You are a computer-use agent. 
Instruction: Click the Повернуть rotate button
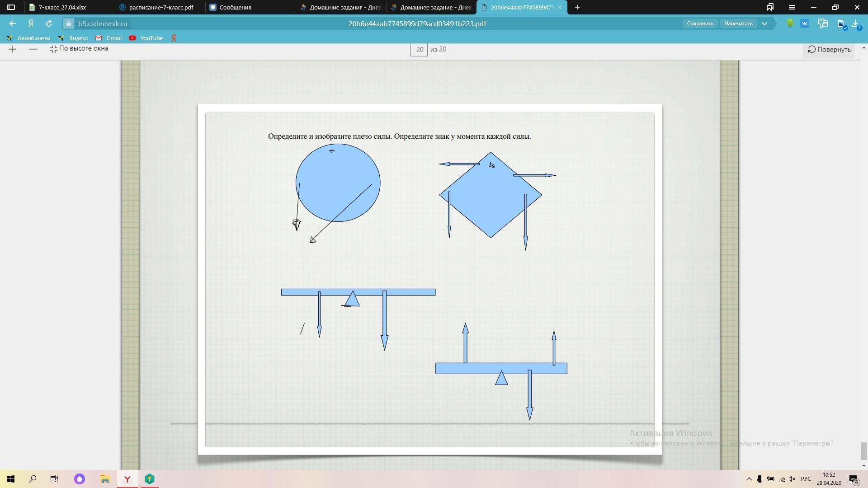click(x=829, y=50)
